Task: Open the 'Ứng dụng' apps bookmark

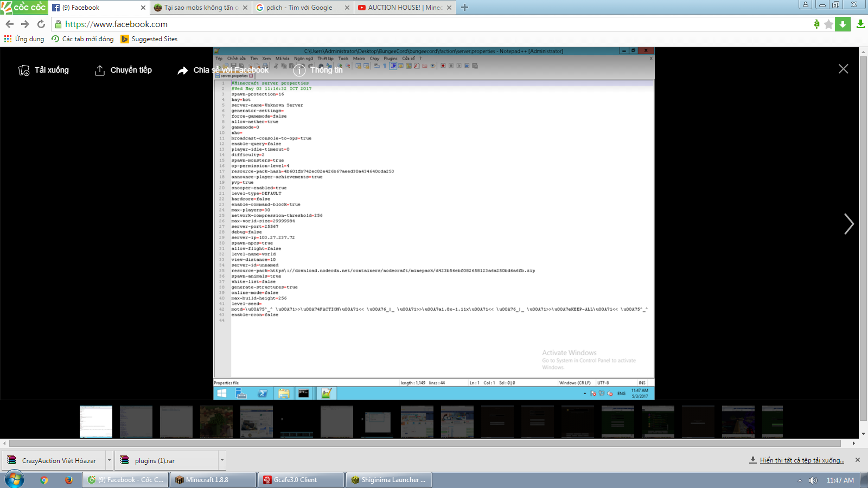Action: 24,39
